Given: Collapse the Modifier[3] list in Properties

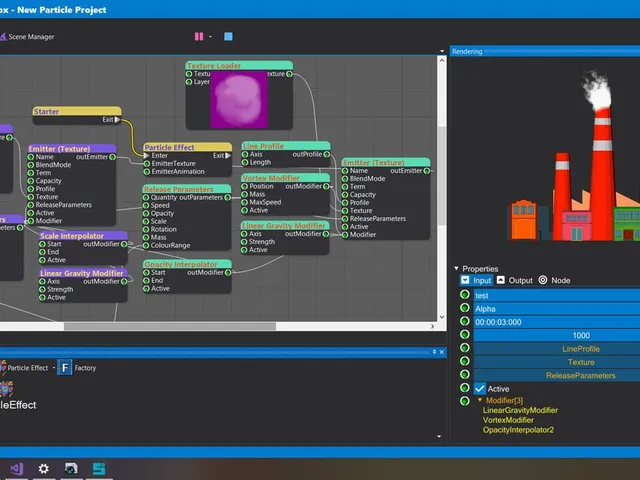Looking at the screenshot, I should pos(480,400).
